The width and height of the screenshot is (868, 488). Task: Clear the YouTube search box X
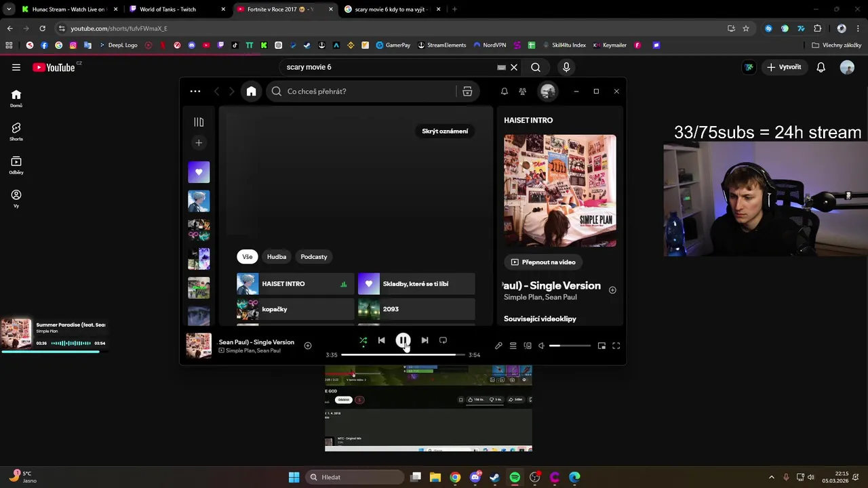click(514, 67)
